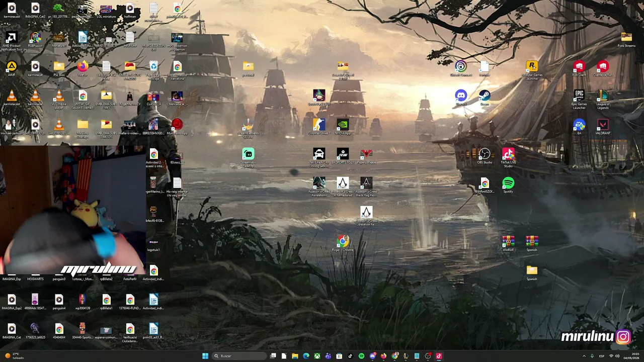Viewport: 644px width, 362px height.
Task: Open the volume control in tray
Action: click(x=617, y=356)
